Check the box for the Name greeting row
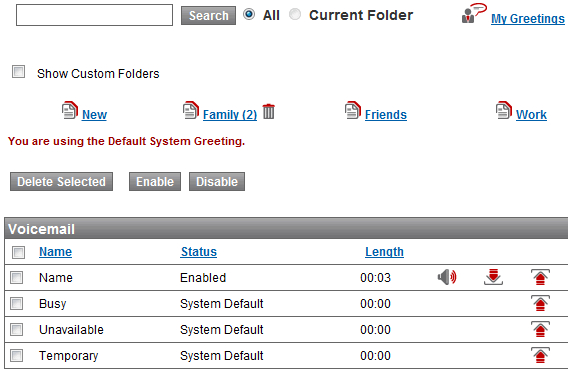This screenshot has width=573, height=373. [x=16, y=277]
